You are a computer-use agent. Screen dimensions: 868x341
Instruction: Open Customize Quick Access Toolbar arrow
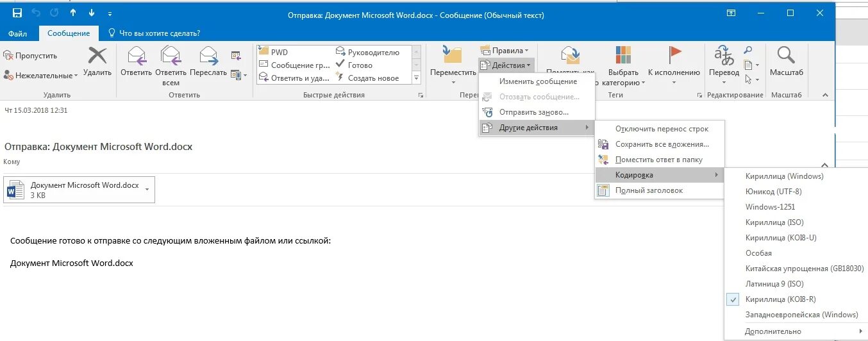point(110,13)
